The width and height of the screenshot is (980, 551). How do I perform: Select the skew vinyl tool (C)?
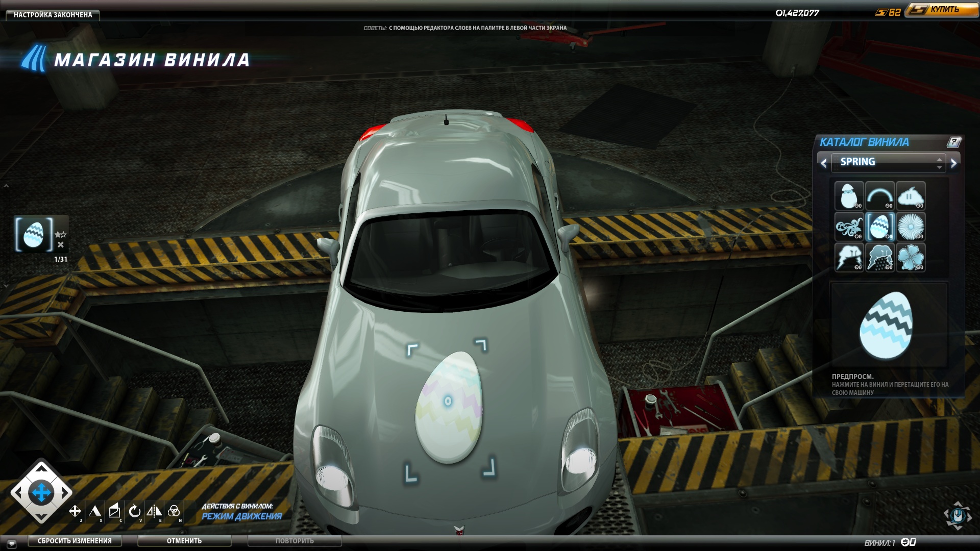[x=115, y=511]
